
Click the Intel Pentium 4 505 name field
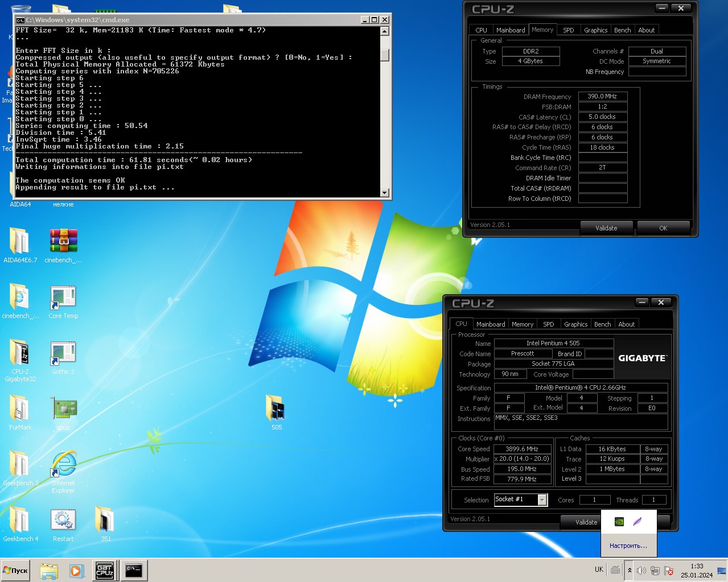553,344
